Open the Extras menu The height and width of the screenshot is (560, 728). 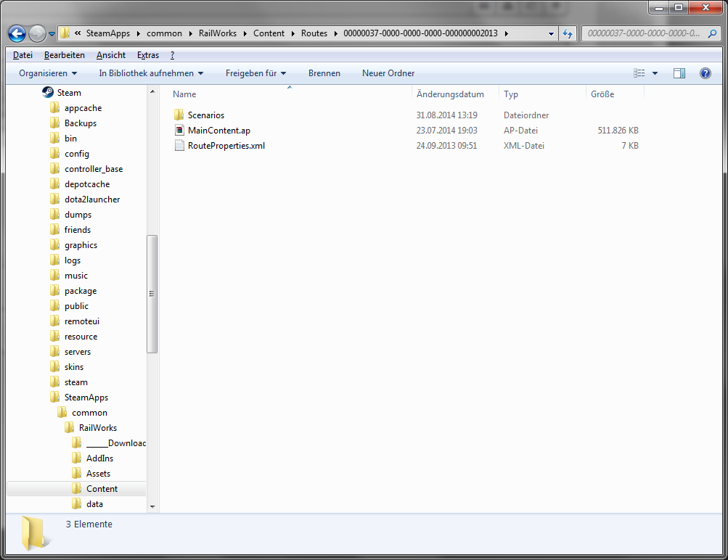tap(148, 55)
